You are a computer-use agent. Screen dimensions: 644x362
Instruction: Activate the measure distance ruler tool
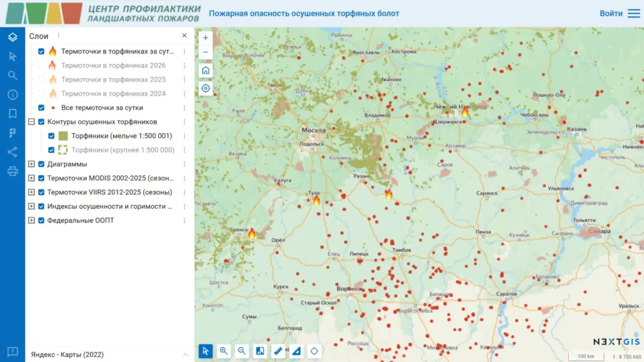[277, 351]
